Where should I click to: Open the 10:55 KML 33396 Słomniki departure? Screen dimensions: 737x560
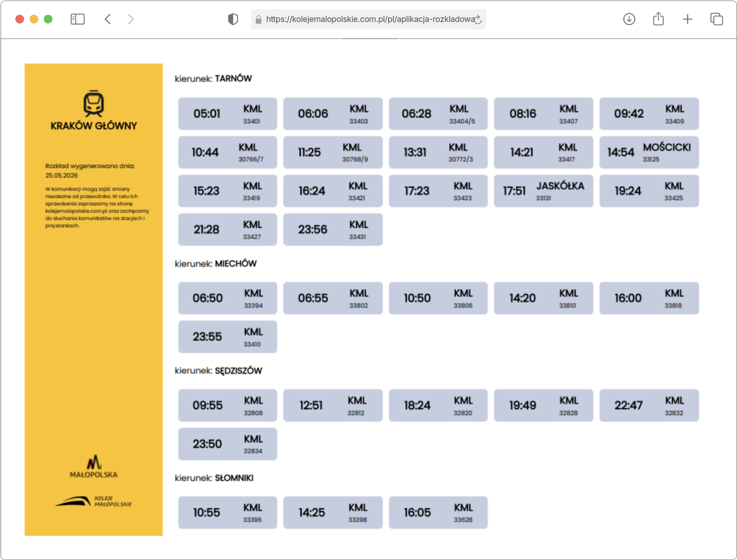click(228, 512)
